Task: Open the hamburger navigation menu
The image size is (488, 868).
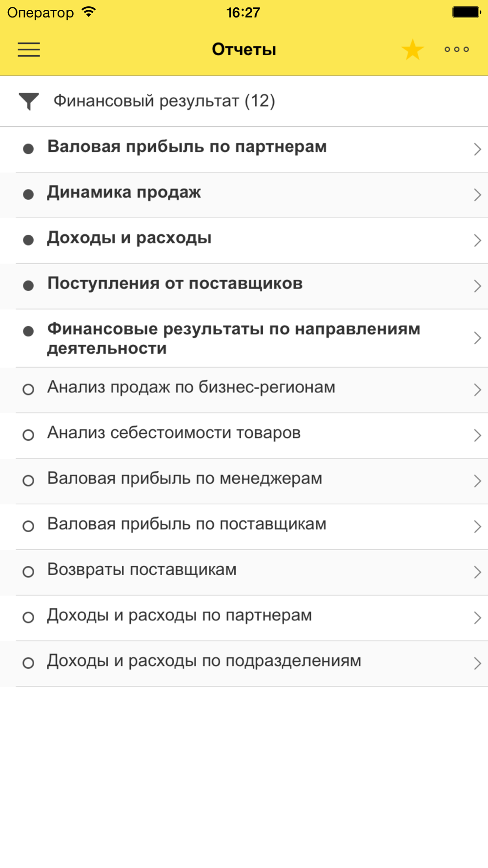Action: (29, 49)
